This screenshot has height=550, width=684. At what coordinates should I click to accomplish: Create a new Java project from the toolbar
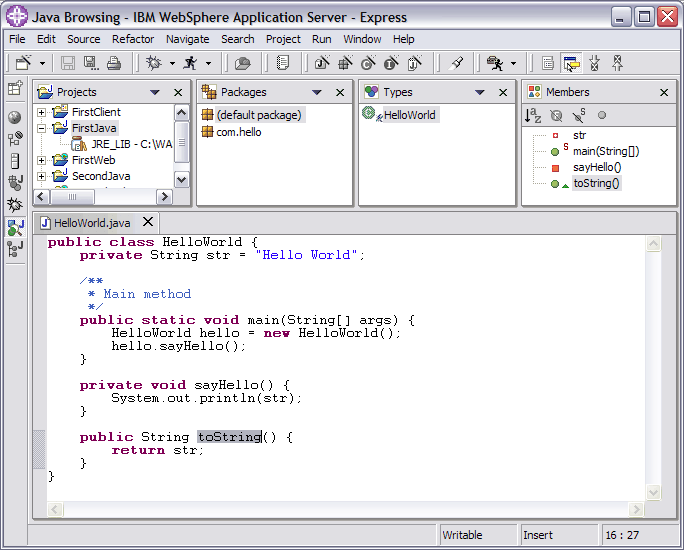tap(322, 63)
